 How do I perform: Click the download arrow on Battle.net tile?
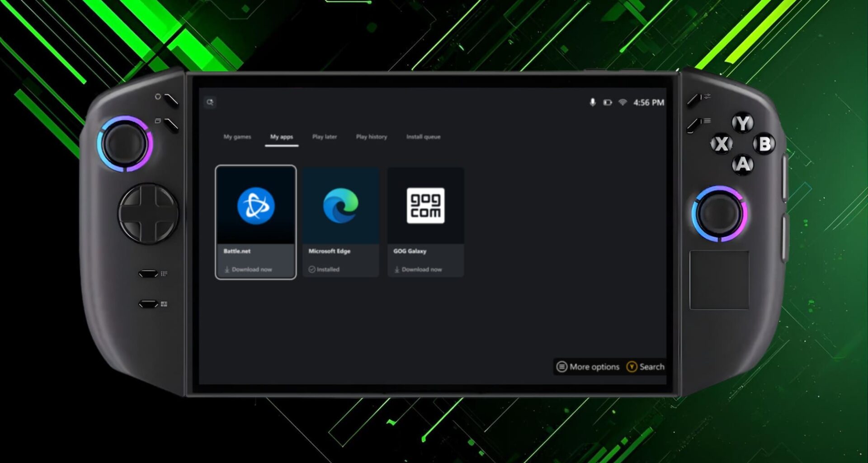click(226, 269)
